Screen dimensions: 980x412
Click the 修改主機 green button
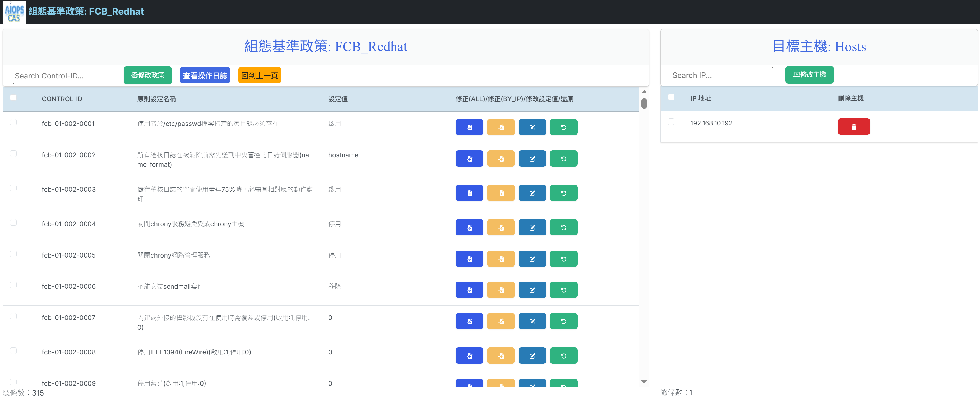click(809, 75)
